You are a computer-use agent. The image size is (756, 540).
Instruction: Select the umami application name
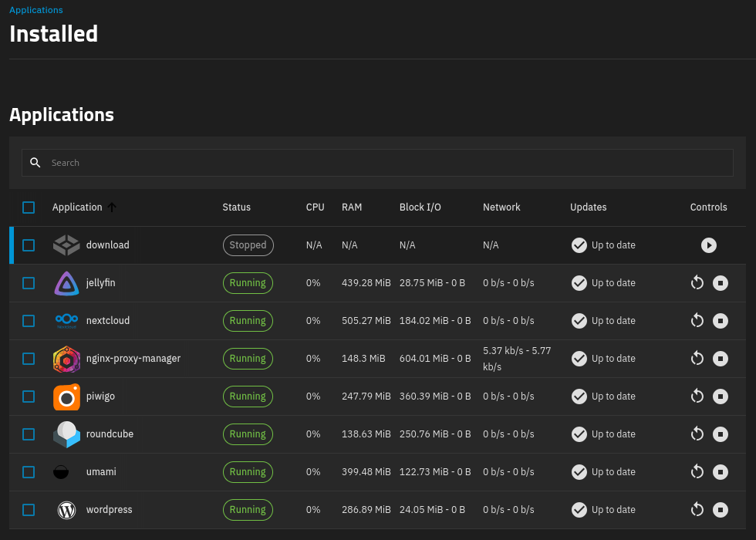coord(101,471)
